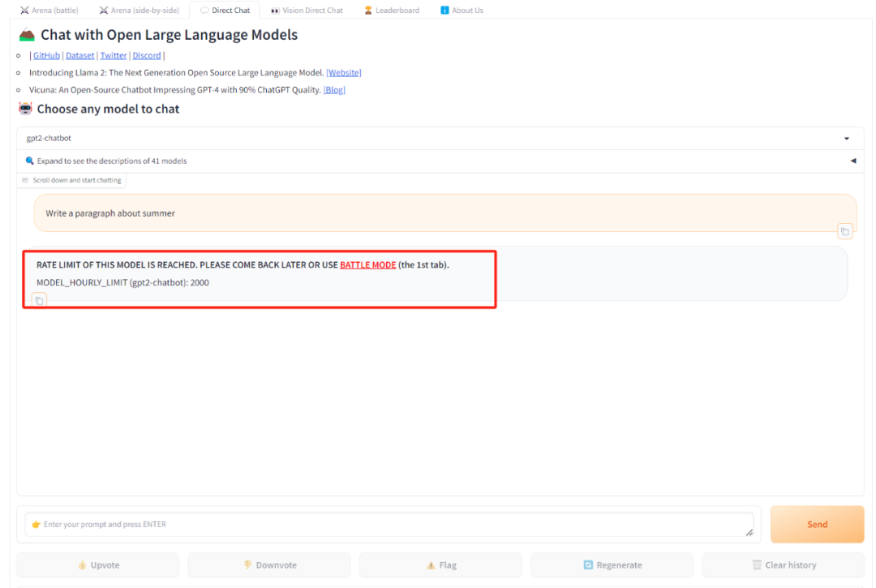Visit the Twitter link
This screenshot has height=588, width=876.
point(114,55)
